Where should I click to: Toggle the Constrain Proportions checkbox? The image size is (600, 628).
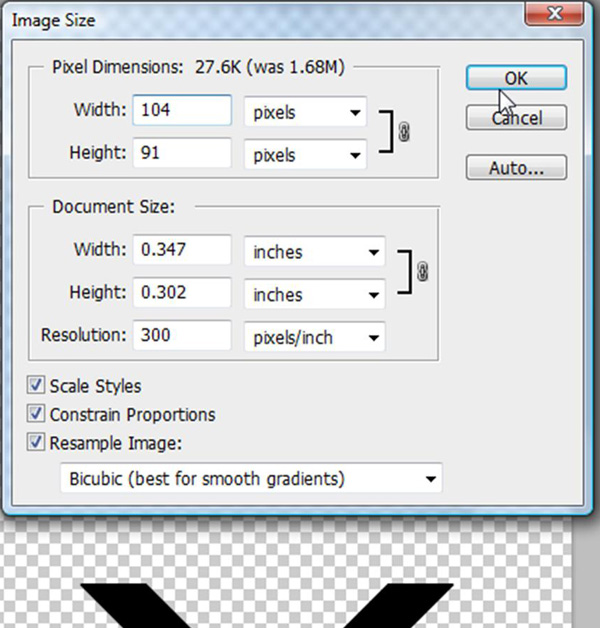coord(36,414)
